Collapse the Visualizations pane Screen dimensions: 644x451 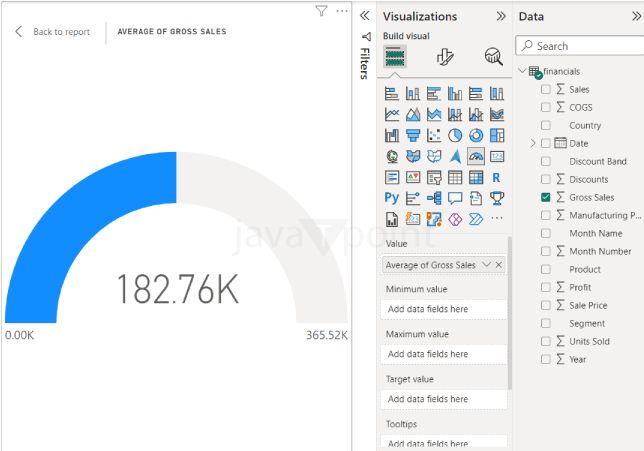point(501,16)
